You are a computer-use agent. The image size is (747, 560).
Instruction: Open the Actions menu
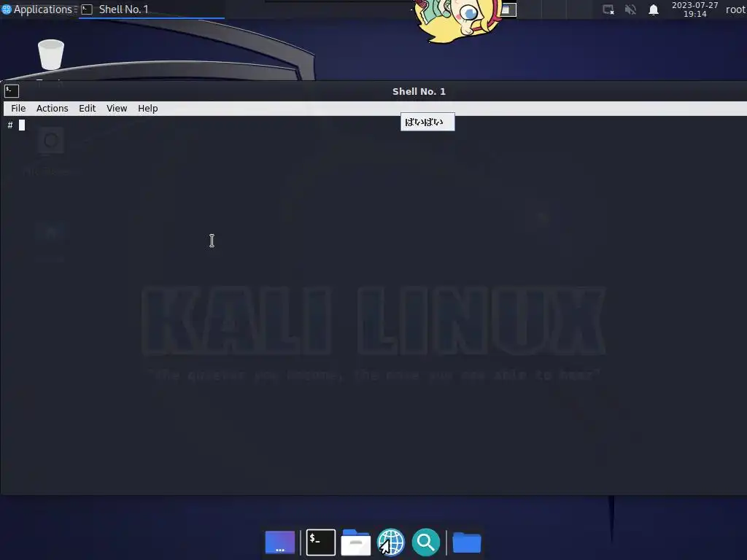point(52,109)
